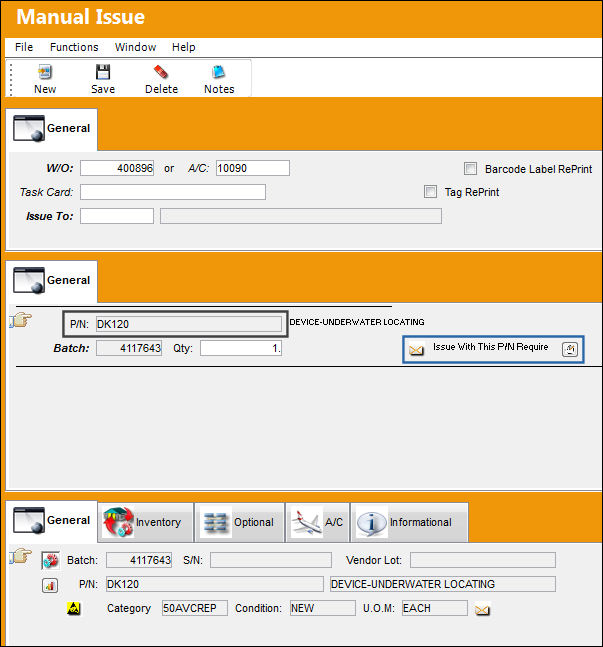Click the Delete eraser icon

161,72
